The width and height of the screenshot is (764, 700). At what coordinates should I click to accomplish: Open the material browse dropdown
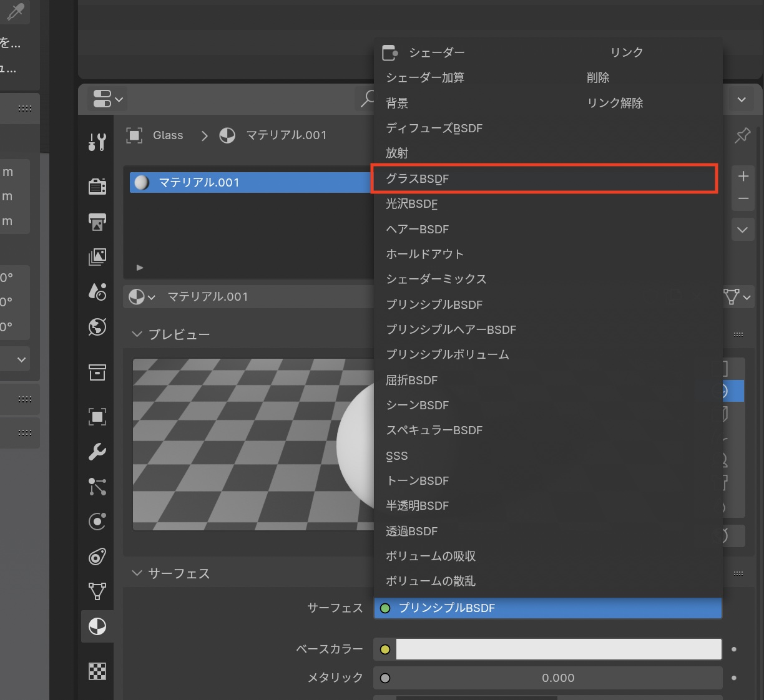click(x=141, y=297)
